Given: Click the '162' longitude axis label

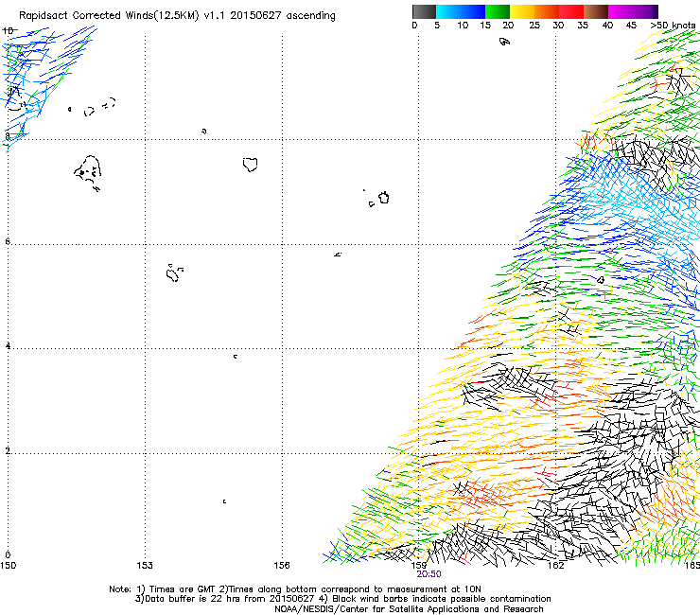Looking at the screenshot, I should tap(556, 566).
